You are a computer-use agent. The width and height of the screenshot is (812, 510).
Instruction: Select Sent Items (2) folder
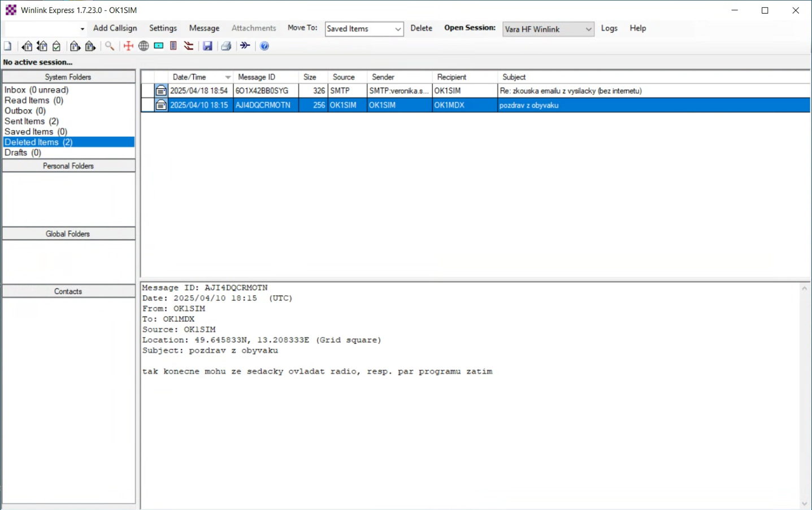pyautogui.click(x=32, y=121)
